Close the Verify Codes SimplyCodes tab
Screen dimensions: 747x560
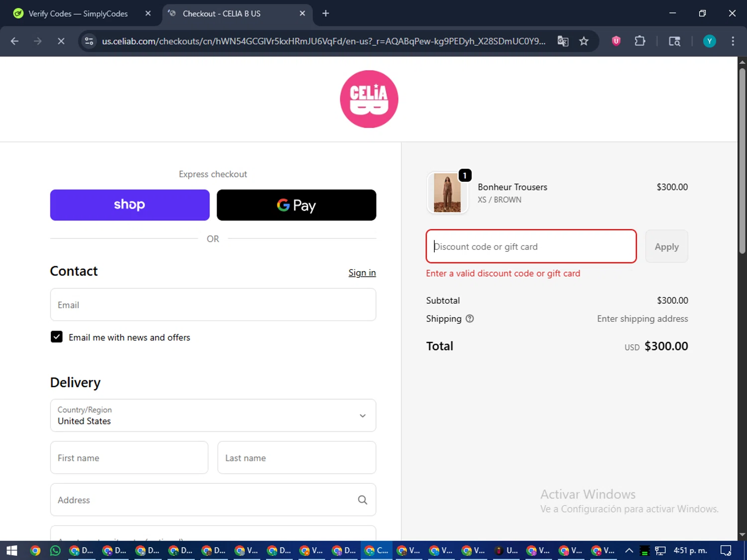pos(148,13)
